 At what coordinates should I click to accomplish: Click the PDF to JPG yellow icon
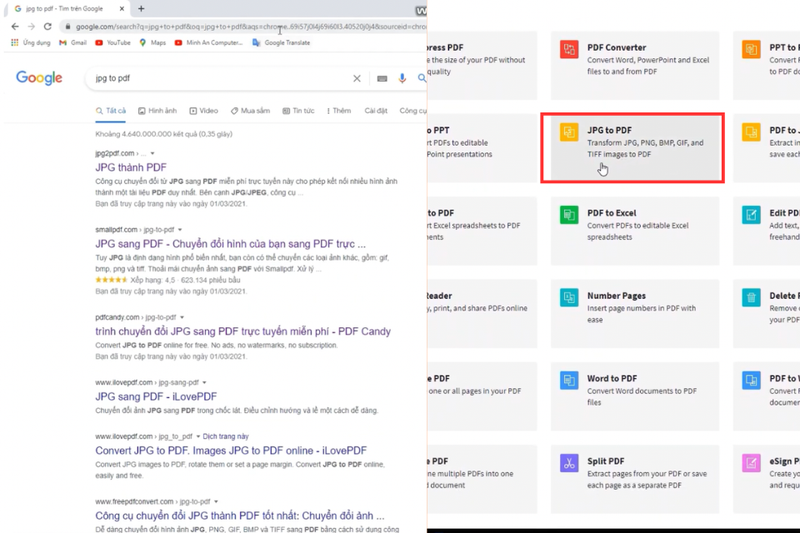[751, 132]
